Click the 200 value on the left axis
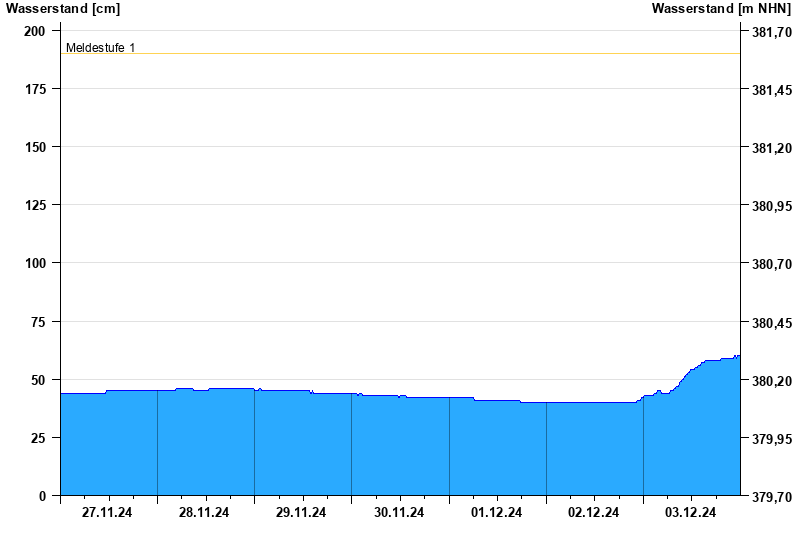800x550 pixels. click(35, 31)
